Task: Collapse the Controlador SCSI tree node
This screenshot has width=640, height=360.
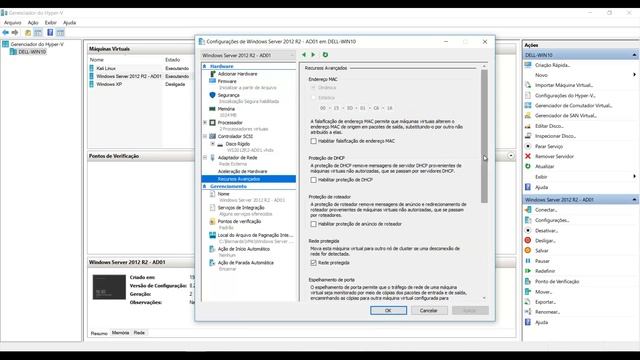Action: click(x=205, y=136)
